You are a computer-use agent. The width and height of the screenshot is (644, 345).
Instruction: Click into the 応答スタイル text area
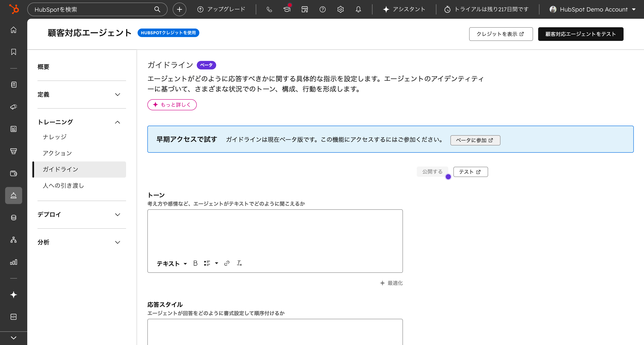(x=275, y=332)
